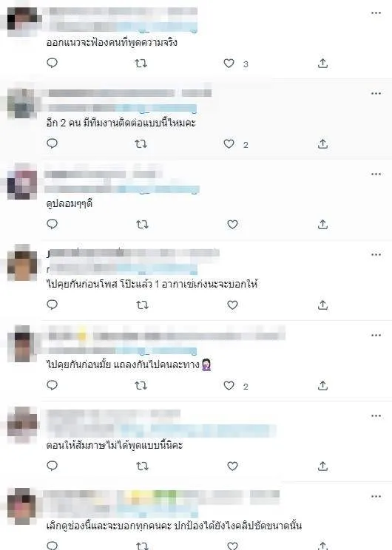The image size is (392, 550).
Task: Like the tweet with the facepalm emoji
Action: (x=229, y=386)
